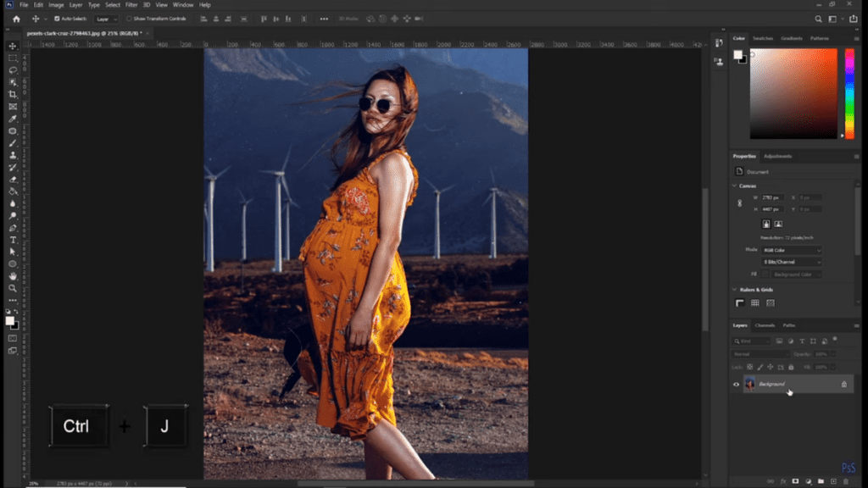Screen dimensions: 868x488
Task: Select the Zoom tool
Action: point(11,287)
